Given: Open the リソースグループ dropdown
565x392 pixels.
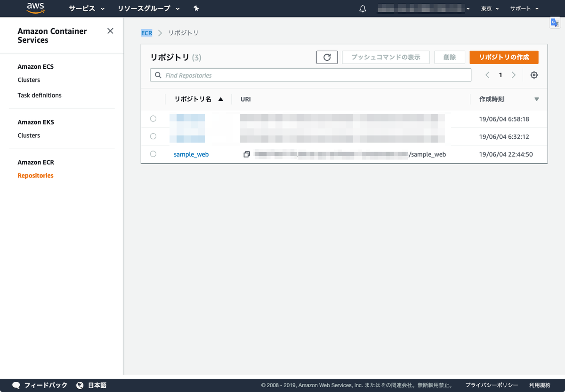Looking at the screenshot, I should 149,8.
